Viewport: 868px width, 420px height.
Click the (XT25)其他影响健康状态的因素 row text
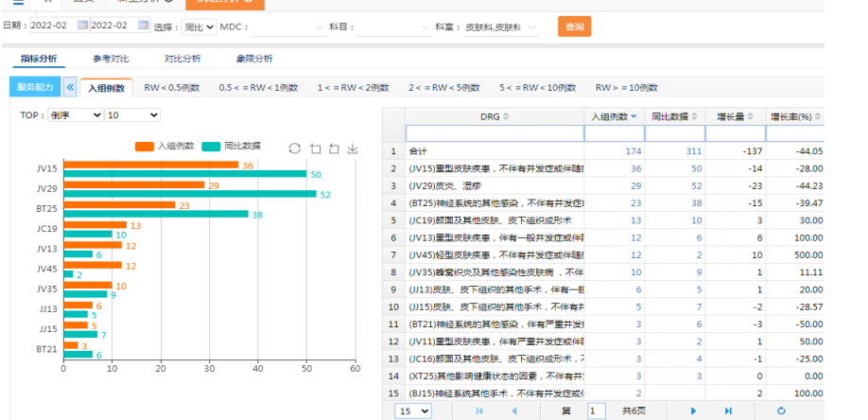496,376
